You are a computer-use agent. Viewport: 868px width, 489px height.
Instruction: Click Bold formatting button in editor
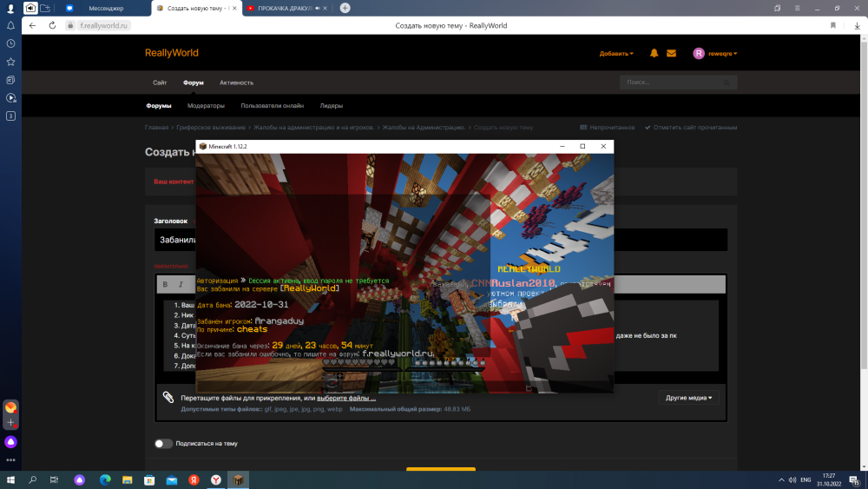[165, 284]
